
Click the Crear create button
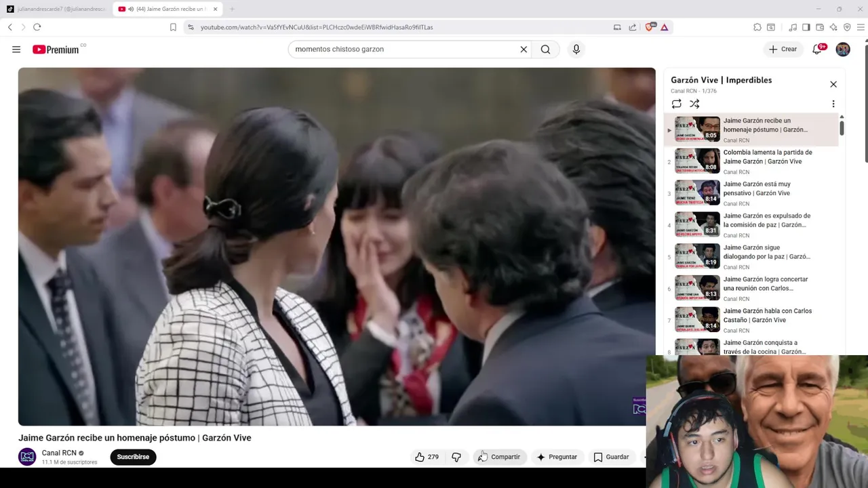coord(783,49)
